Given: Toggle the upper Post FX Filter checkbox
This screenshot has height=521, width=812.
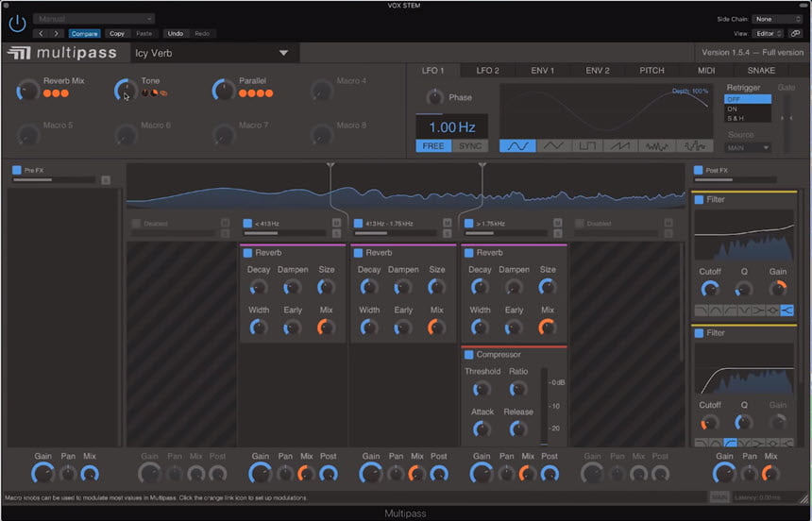Looking at the screenshot, I should (x=699, y=200).
